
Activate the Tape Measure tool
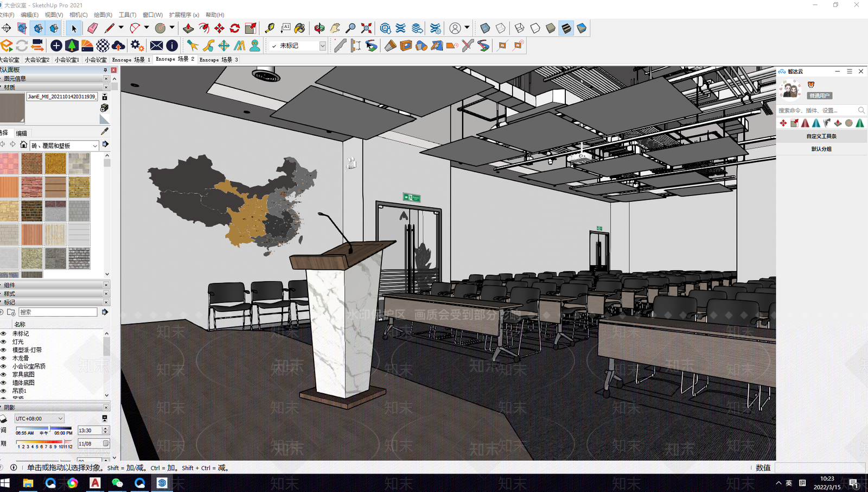(270, 28)
